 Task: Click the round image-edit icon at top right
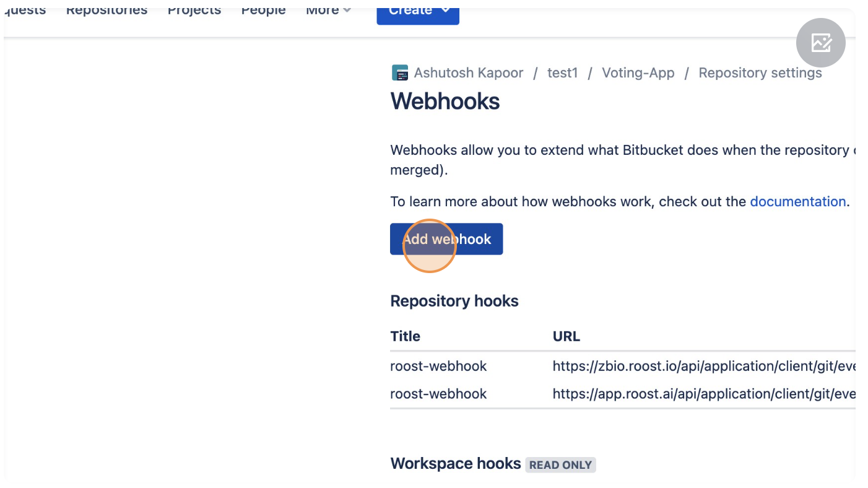821,43
